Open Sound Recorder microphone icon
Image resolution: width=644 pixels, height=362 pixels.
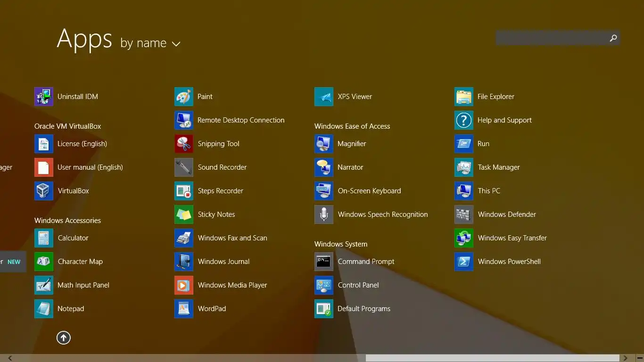click(184, 167)
